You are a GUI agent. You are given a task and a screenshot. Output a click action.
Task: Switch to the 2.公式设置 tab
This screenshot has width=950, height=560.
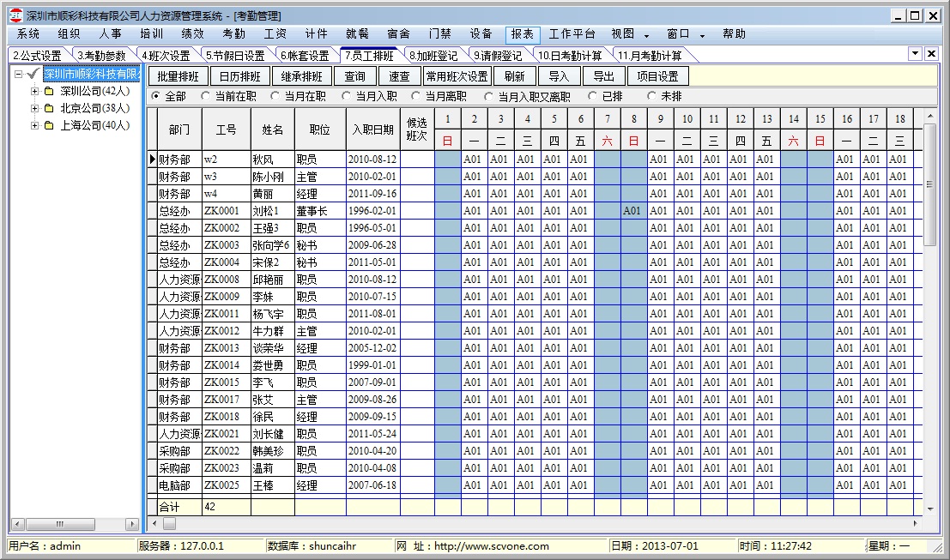[37, 56]
